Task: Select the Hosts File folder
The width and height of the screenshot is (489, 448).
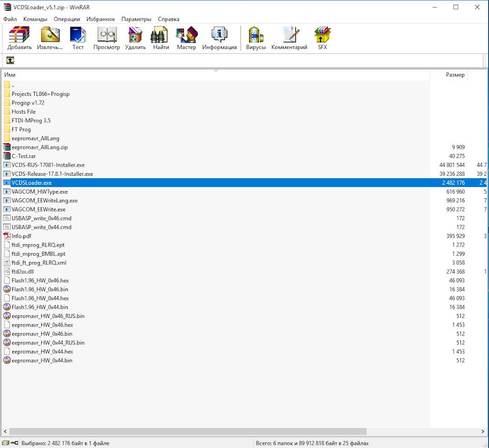Action: click(24, 112)
